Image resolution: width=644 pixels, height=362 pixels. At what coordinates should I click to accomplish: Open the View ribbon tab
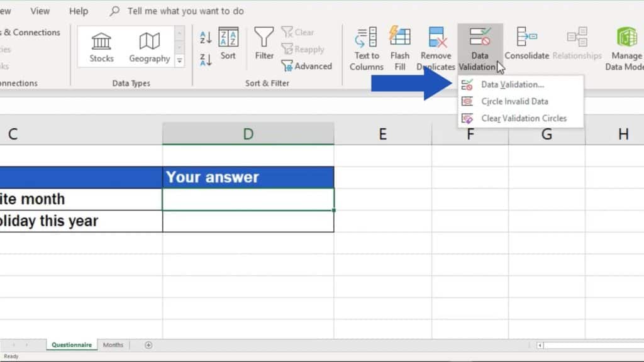tap(40, 11)
